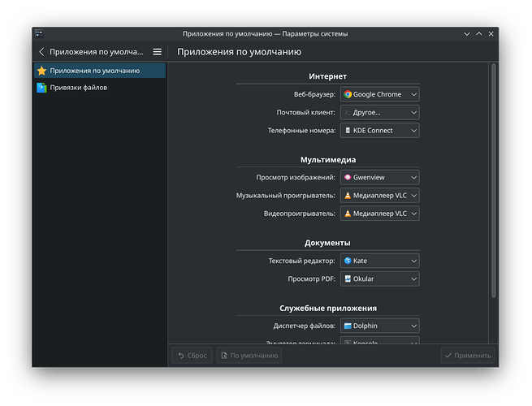Expand the Просмотр изображений dropdown arrow
Image resolution: width=532 pixels, height=406 pixels.
pyautogui.click(x=413, y=177)
